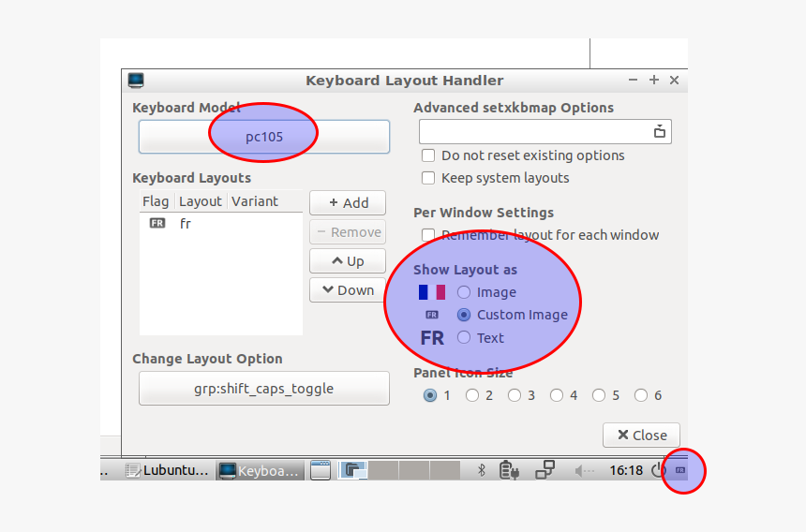Click the icon inside setxkbmap options field

[660, 131]
